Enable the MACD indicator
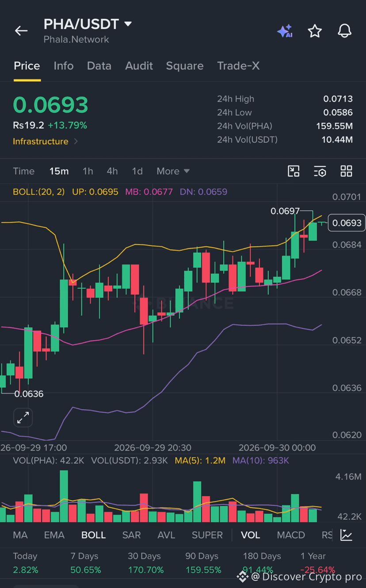Image resolution: width=366 pixels, height=588 pixels. point(291,535)
